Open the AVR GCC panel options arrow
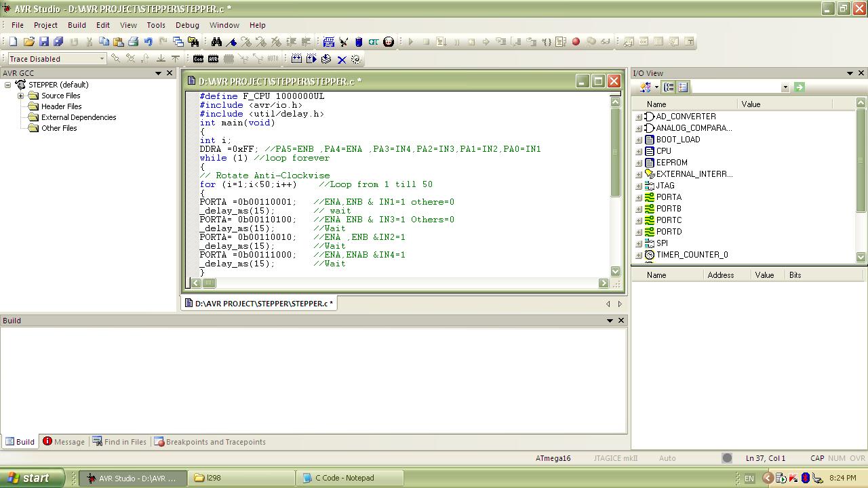 [158, 73]
